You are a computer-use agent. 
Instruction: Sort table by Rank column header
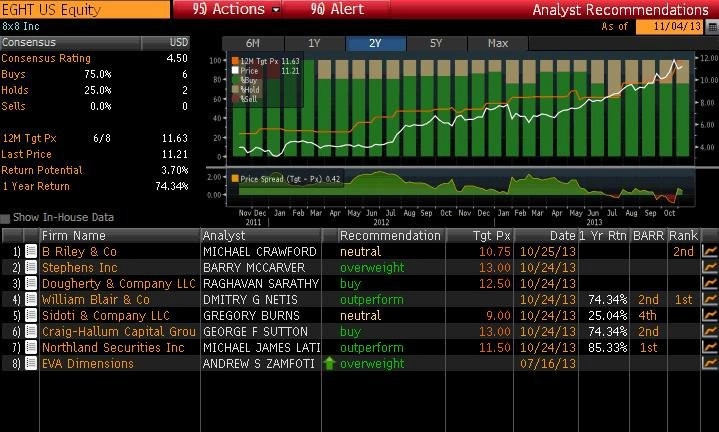tap(683, 236)
